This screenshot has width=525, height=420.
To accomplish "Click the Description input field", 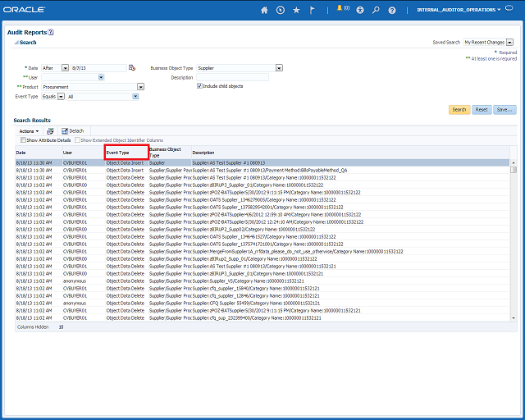I will (232, 77).
